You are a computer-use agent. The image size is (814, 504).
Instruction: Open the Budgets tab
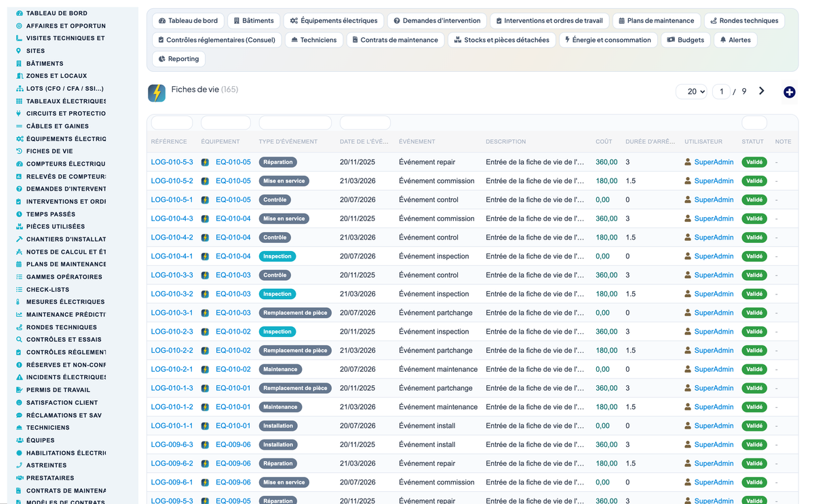[x=685, y=40]
